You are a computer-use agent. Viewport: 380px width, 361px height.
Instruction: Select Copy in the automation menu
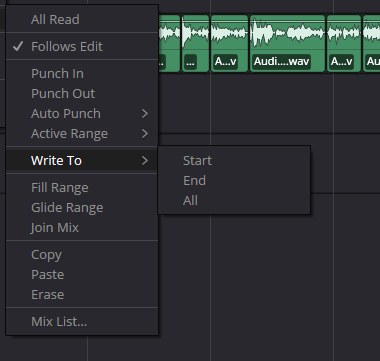click(x=82, y=255)
